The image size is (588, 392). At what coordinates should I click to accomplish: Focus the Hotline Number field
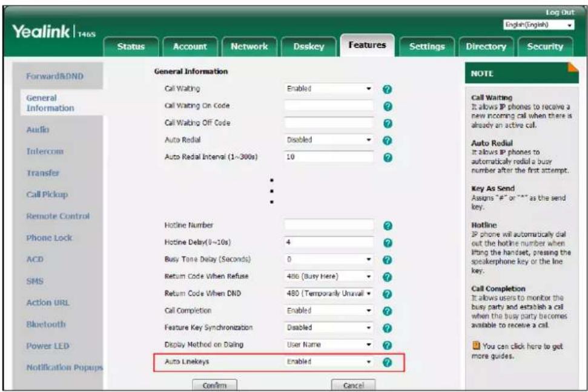(x=328, y=225)
